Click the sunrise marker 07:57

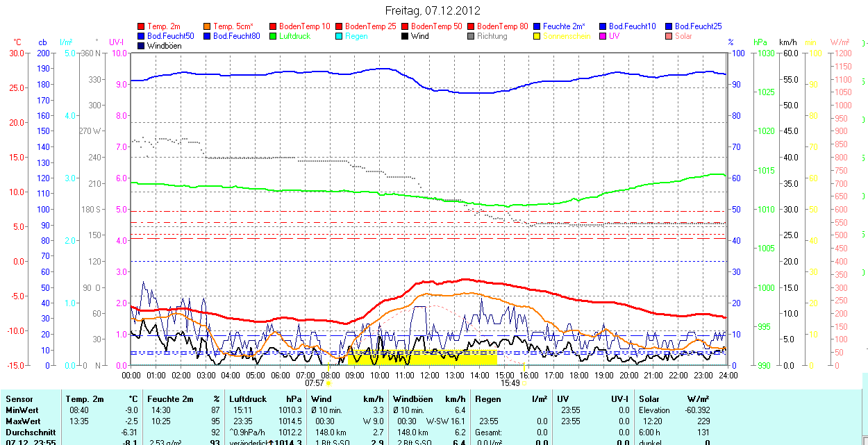pos(315,383)
